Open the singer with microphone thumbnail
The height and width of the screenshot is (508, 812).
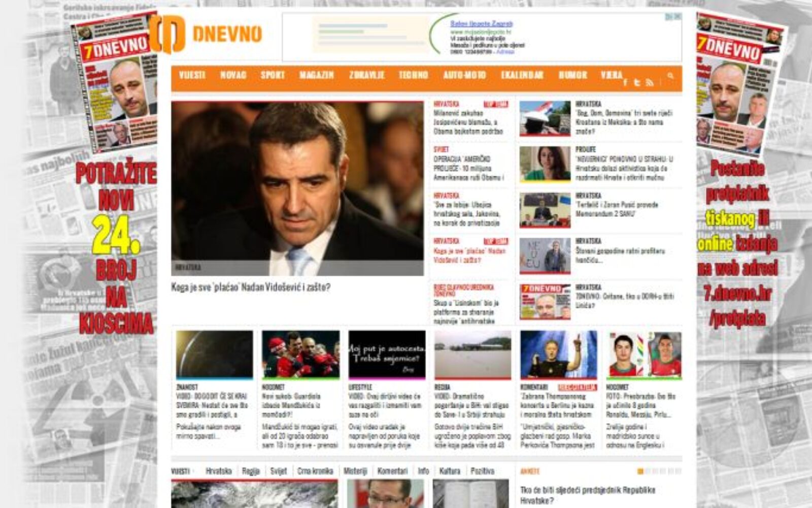pos(558,354)
